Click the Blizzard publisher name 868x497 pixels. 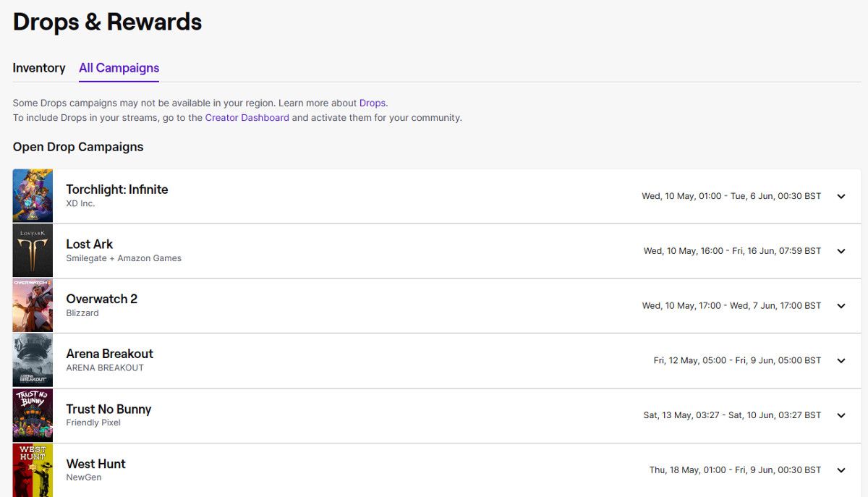tap(82, 313)
